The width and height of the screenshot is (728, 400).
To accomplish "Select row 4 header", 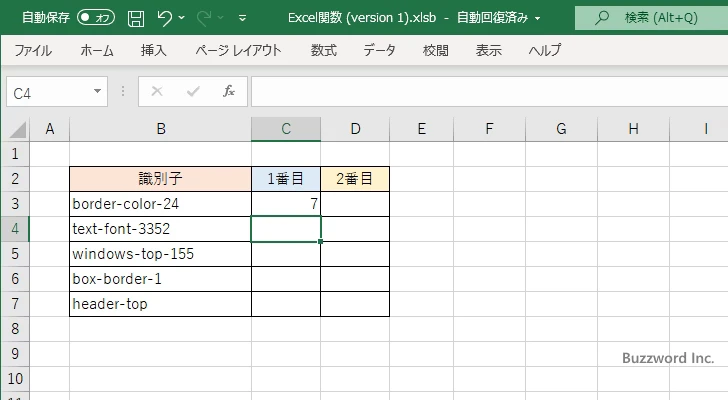I will point(15,229).
